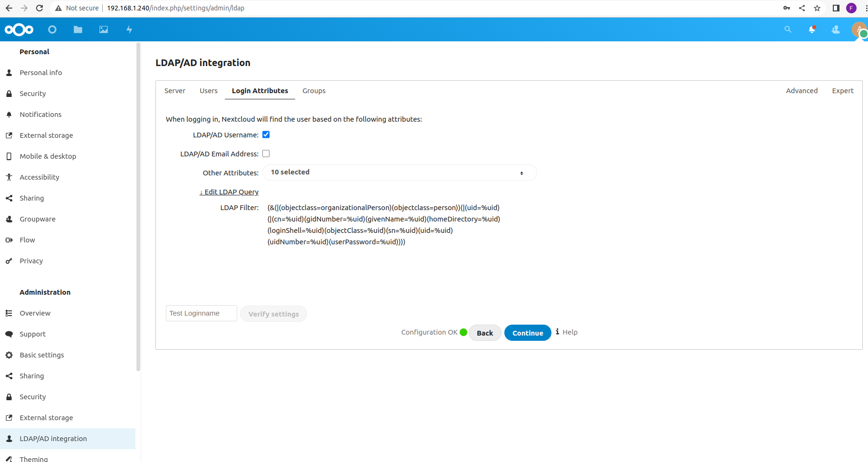
Task: Open the Activity lightning icon
Action: (129, 29)
